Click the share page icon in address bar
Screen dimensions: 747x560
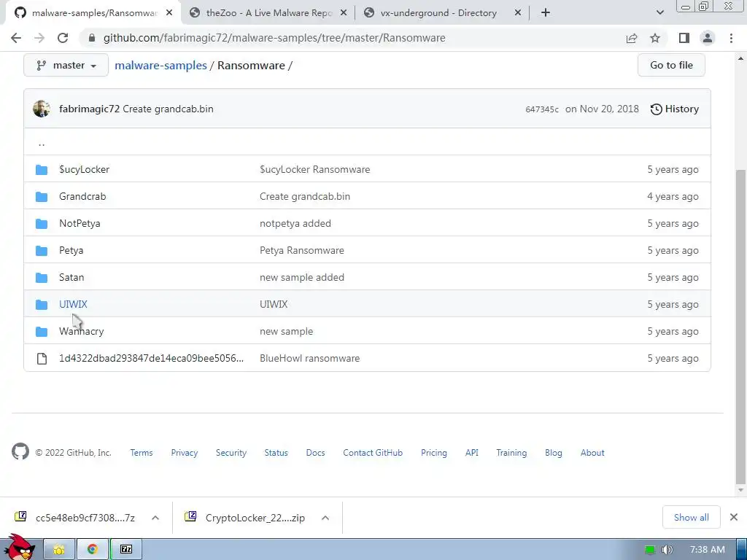click(632, 38)
